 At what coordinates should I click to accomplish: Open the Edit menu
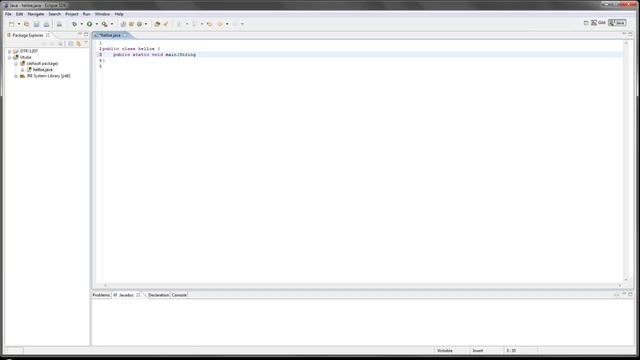click(19, 14)
